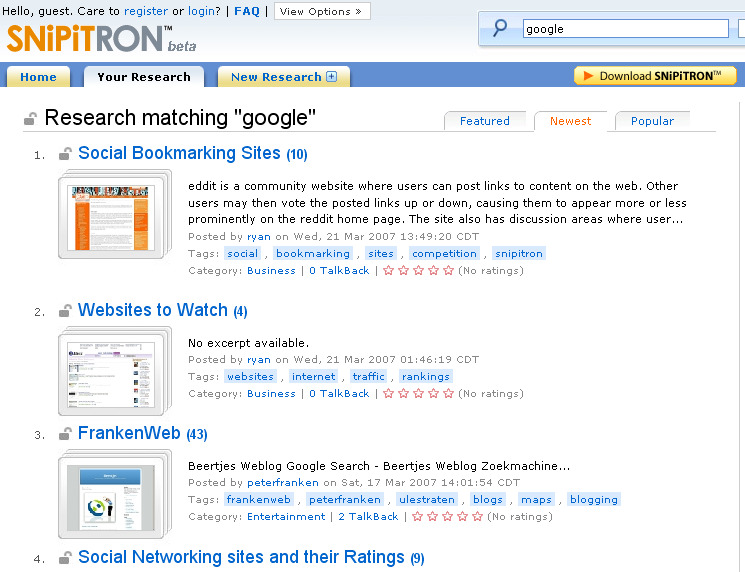Click the ulestraten tag

[427, 499]
